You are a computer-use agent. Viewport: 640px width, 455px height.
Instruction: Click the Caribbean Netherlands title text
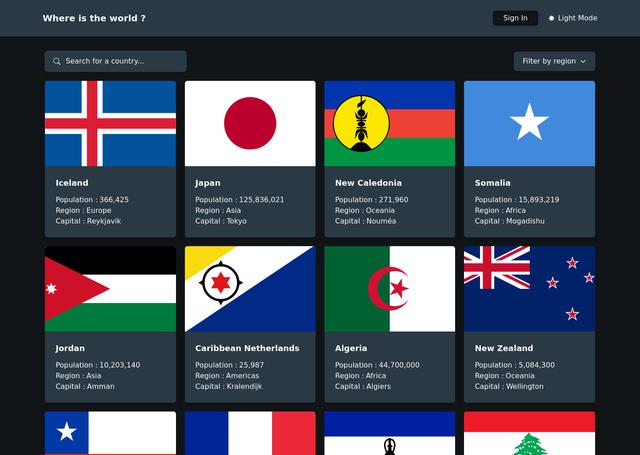click(247, 348)
